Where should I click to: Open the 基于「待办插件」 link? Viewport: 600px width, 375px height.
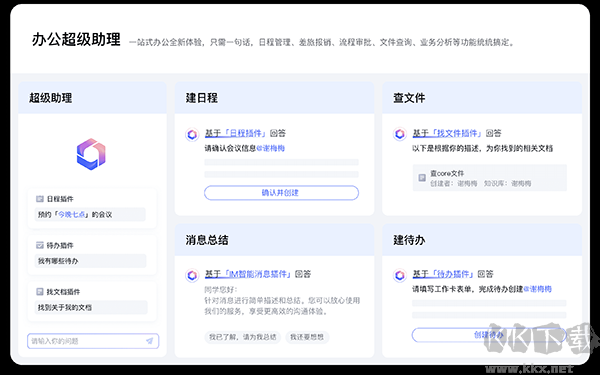tap(443, 274)
